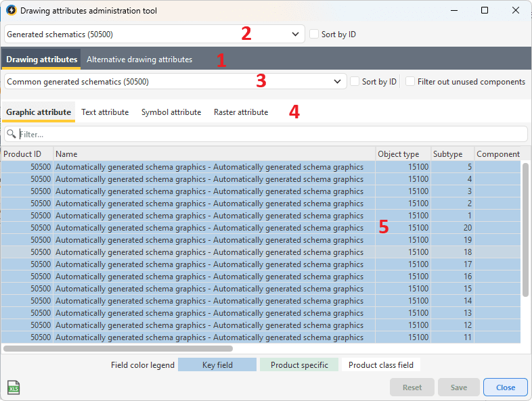The height and width of the screenshot is (401, 532).
Task: Toggle second Sort by ID checkbox
Action: point(355,82)
